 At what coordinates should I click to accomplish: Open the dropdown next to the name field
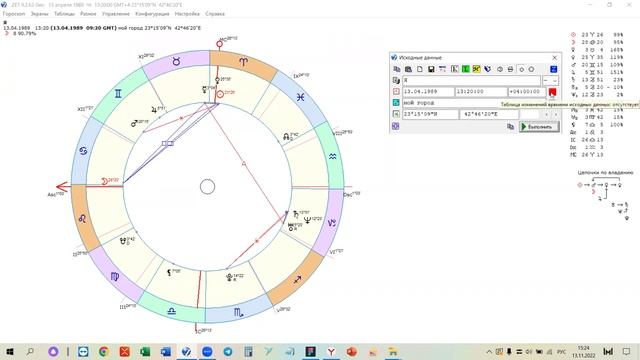point(551,80)
